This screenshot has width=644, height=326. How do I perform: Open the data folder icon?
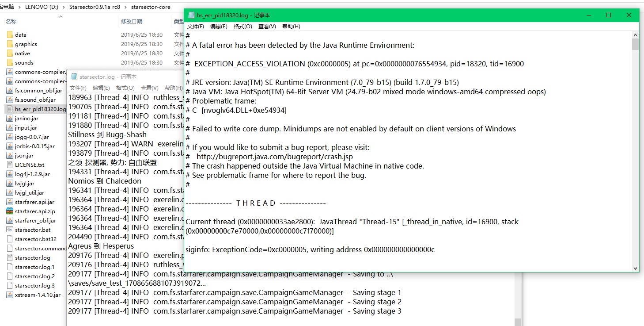click(10, 35)
